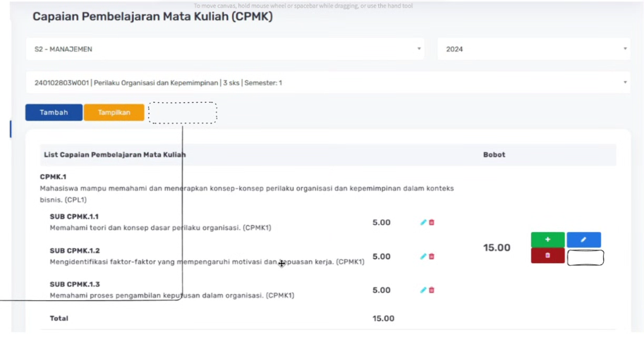Screen dimensions: 644x356
Task: Click the SUB CPMK.1.1 label
Action: pyautogui.click(x=74, y=216)
